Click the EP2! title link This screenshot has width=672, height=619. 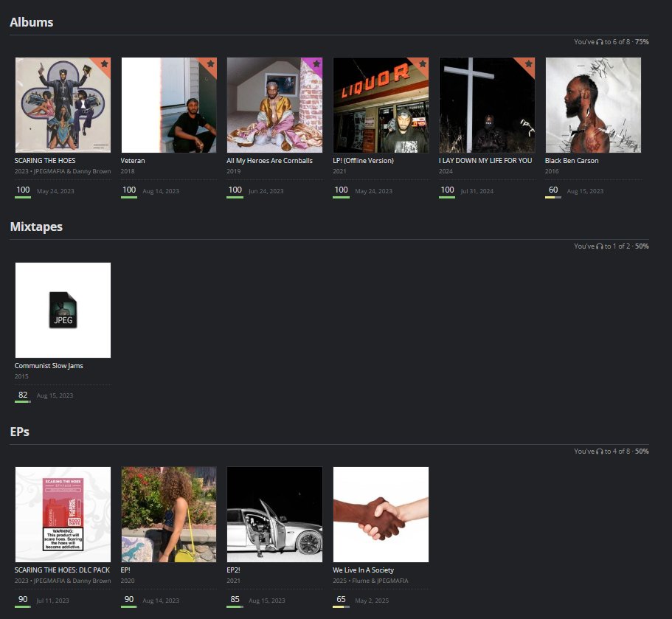click(234, 570)
